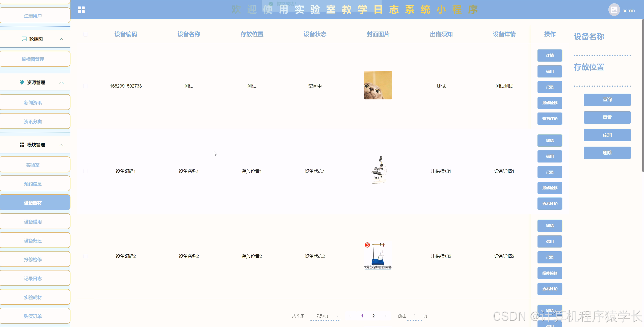Image resolution: width=644 pixels, height=327 pixels.
Task: Collapse the 模块管理 menu chevron
Action: click(61, 145)
